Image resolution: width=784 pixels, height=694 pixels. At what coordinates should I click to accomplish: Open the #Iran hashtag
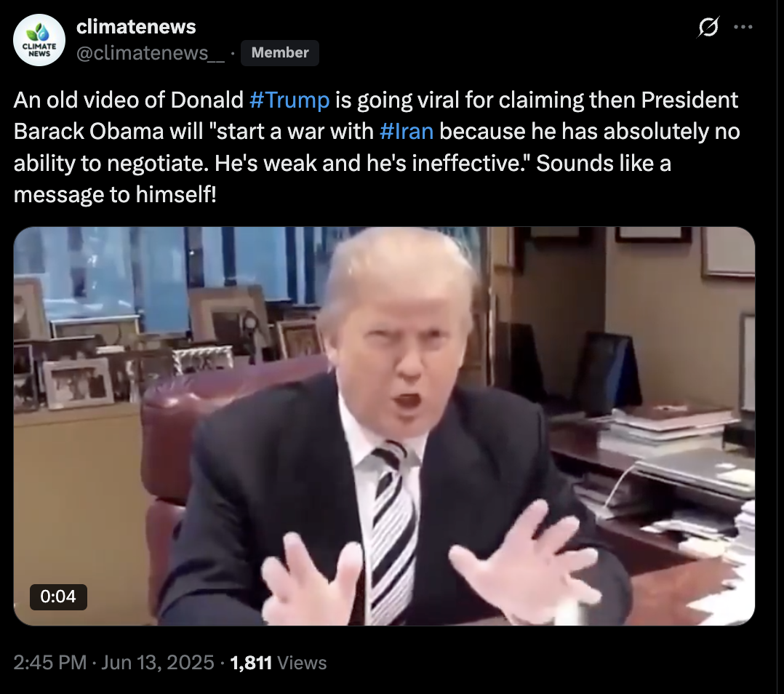click(406, 132)
